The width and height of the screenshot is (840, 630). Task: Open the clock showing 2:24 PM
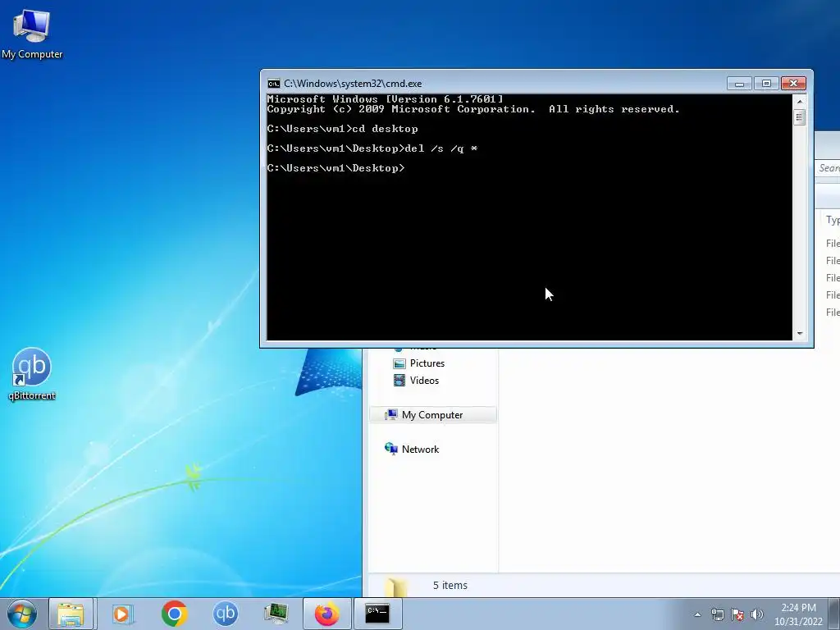point(798,608)
